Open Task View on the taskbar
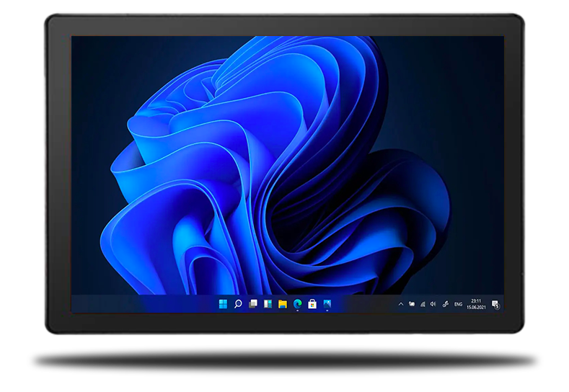The width and height of the screenshot is (569, 392). [252, 305]
